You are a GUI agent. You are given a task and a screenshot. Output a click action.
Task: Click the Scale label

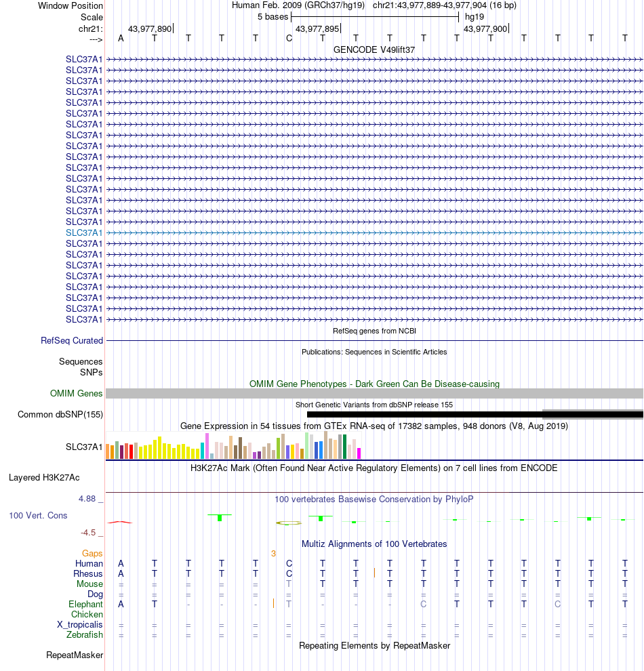tap(92, 17)
